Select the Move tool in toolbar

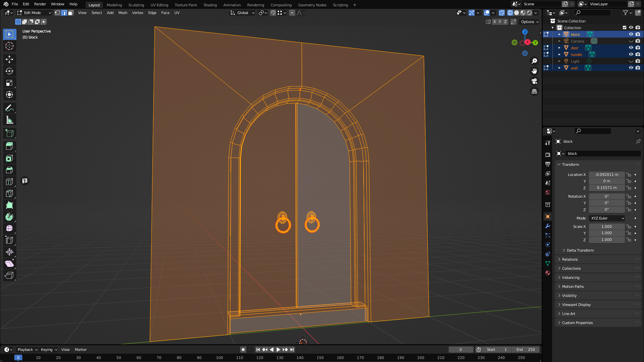pos(9,59)
